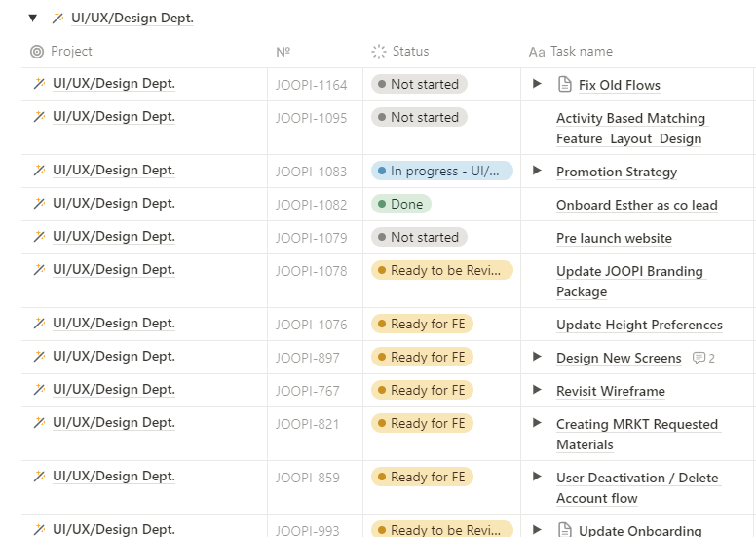Expand the Revisit Wireframe sub-items
This screenshot has width=756, height=537.
537,390
